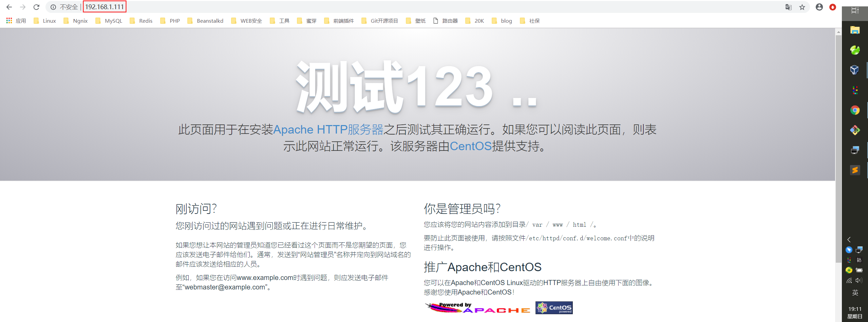Open the Git开源项目 bookmarks folder
Image resolution: width=868 pixels, height=322 pixels.
point(380,21)
